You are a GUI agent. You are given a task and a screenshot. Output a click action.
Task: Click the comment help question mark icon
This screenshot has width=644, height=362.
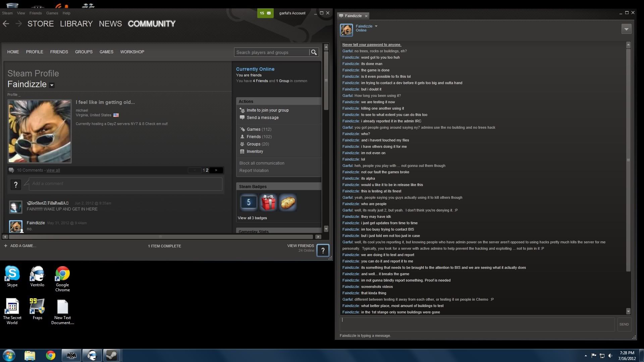click(15, 184)
